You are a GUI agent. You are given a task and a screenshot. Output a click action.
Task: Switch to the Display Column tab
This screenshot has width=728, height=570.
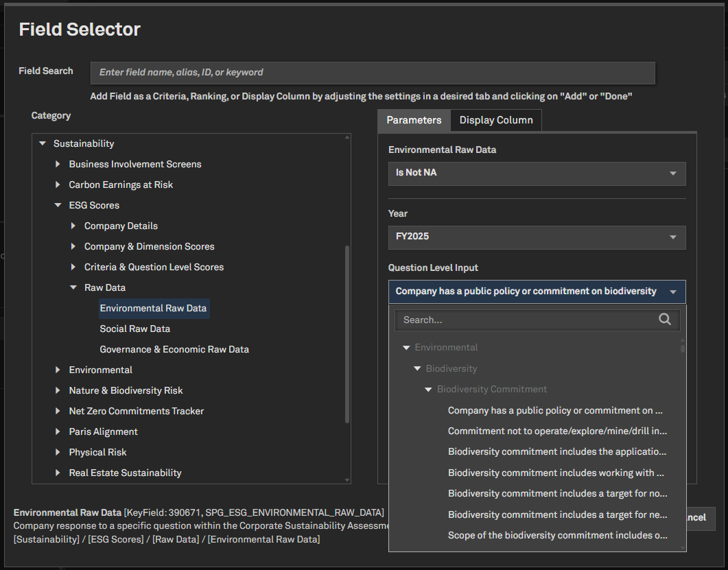coord(495,120)
